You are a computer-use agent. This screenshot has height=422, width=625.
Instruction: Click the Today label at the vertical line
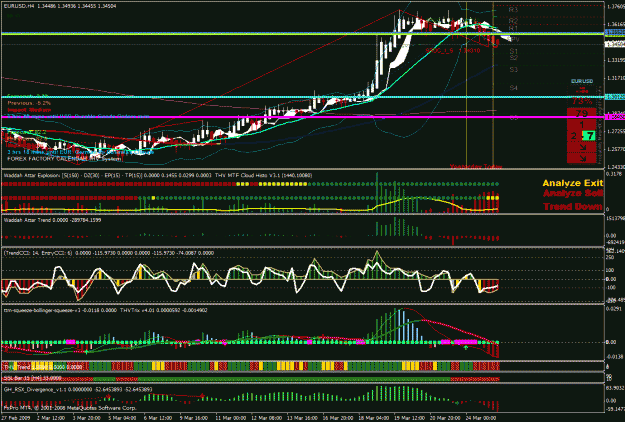pyautogui.click(x=494, y=167)
